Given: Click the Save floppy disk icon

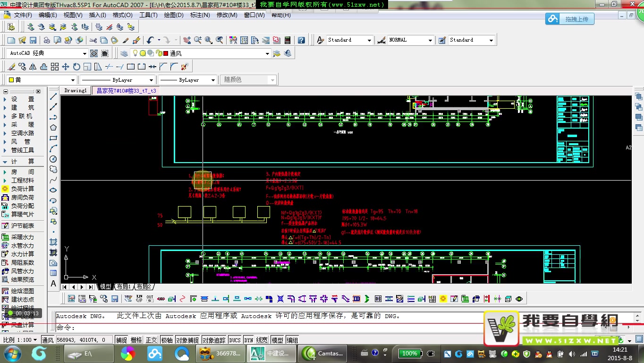Looking at the screenshot, I should (x=33, y=40).
